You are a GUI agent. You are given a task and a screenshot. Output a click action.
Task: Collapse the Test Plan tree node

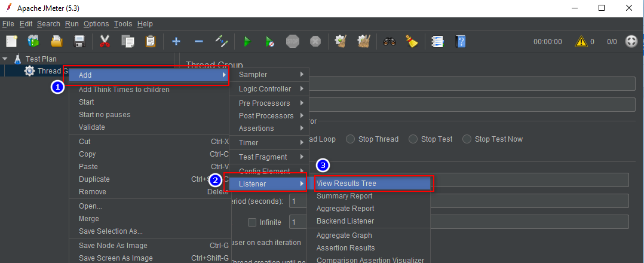[x=5, y=59]
